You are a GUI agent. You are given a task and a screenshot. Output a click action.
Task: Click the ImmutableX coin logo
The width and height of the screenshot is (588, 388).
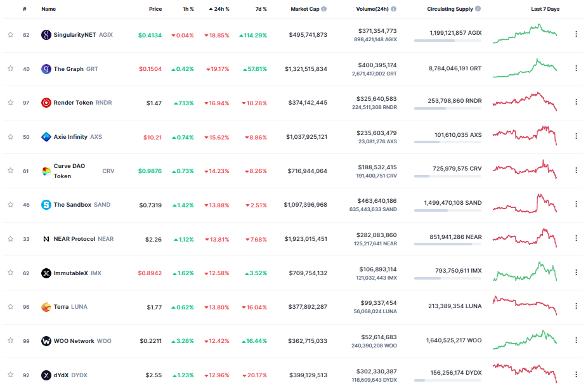[46, 273]
